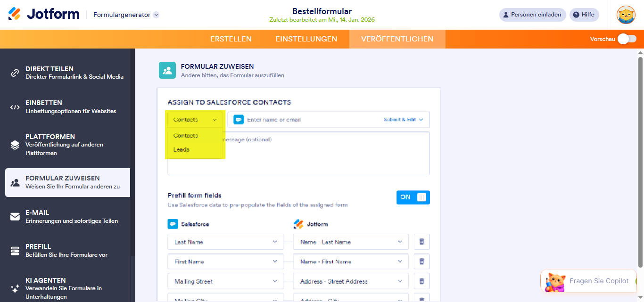The image size is (644, 302).
Task: Click the Formular Zuweisen header icon
Action: (x=167, y=71)
